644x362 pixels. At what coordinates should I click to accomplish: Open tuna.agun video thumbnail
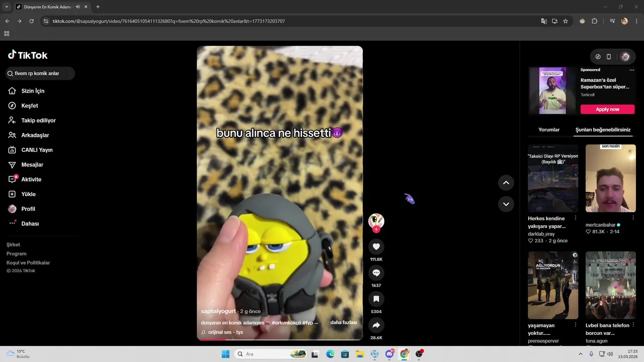click(611, 285)
